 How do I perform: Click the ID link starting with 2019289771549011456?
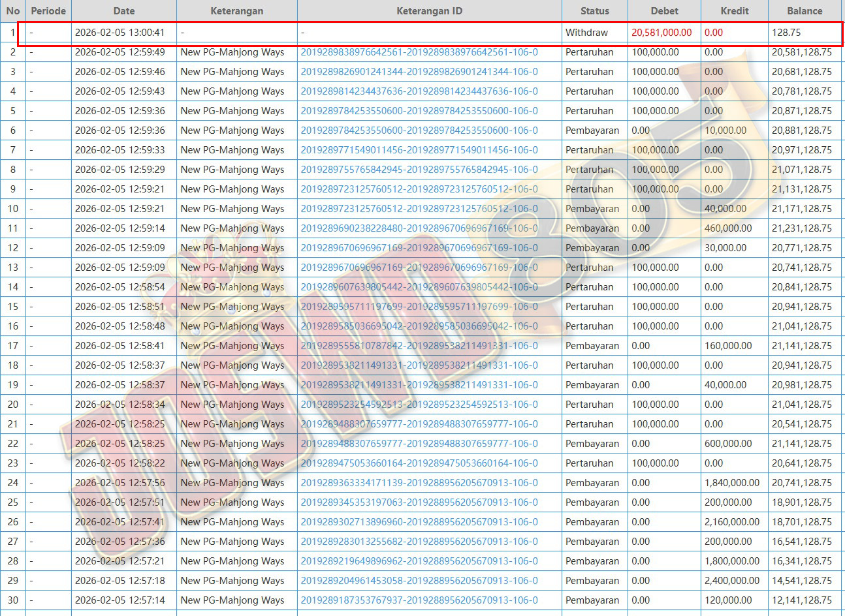[419, 150]
